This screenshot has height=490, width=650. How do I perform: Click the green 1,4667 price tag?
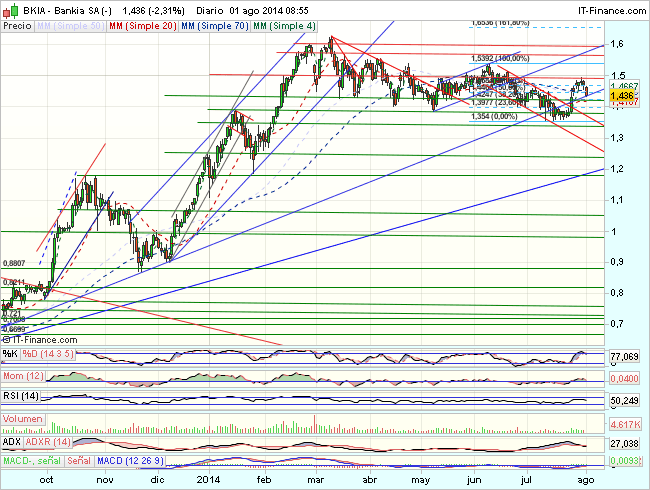[x=624, y=86]
